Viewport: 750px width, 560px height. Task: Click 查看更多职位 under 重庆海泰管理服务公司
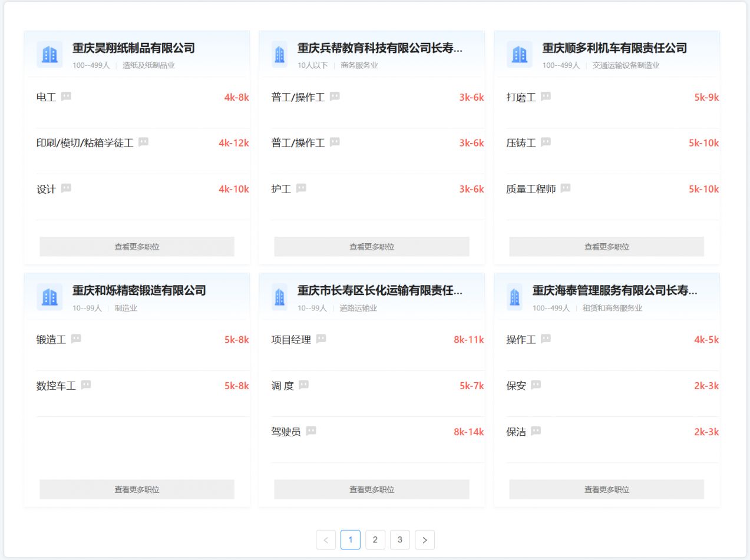[606, 489]
